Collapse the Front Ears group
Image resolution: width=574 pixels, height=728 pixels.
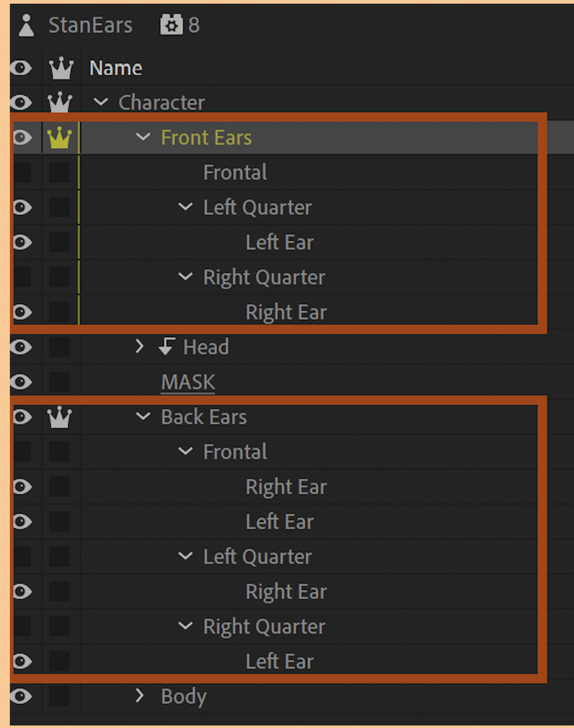click(143, 137)
